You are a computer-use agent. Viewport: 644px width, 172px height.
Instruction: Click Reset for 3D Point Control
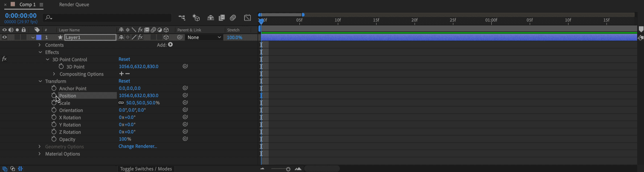pyautogui.click(x=124, y=59)
